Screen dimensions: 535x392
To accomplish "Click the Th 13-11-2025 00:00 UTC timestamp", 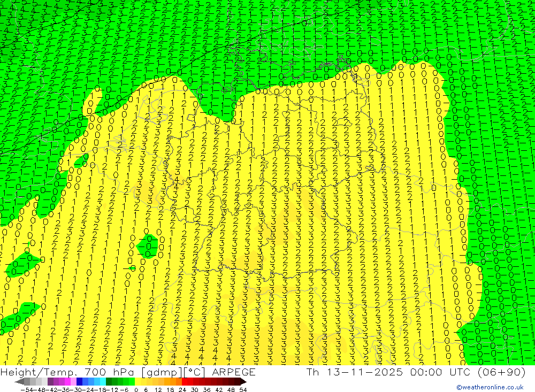I will tap(388, 372).
